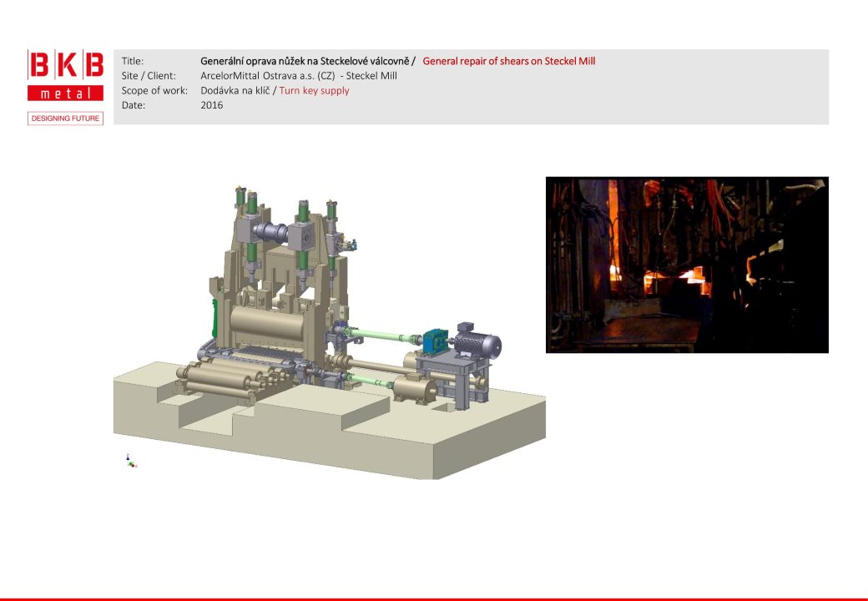Click the 'Date:' field label

133,105
